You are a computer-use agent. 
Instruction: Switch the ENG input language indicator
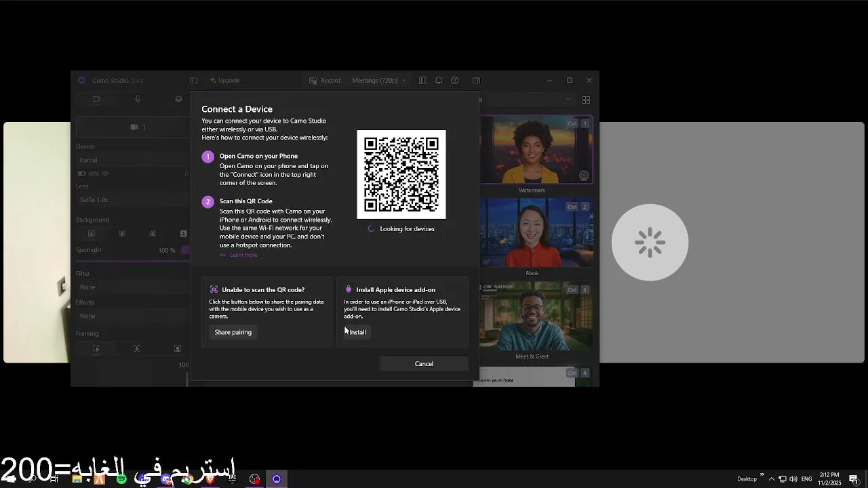pos(806,479)
